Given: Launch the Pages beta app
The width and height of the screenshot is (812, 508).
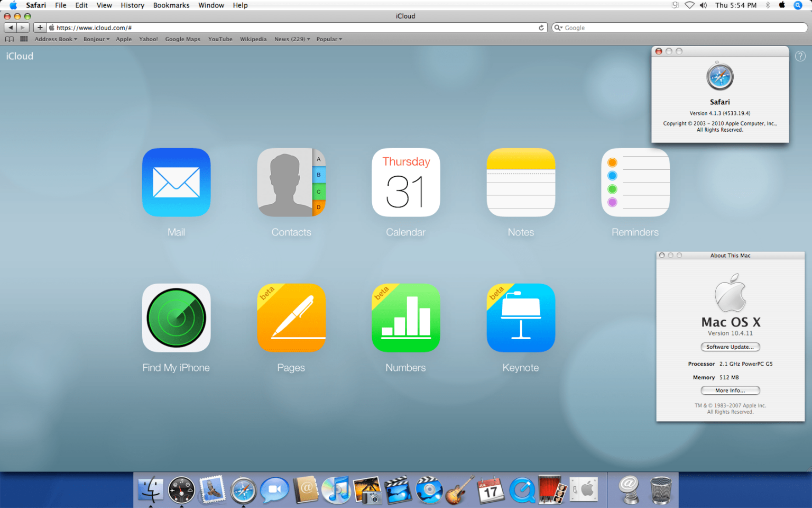Looking at the screenshot, I should click(x=291, y=317).
